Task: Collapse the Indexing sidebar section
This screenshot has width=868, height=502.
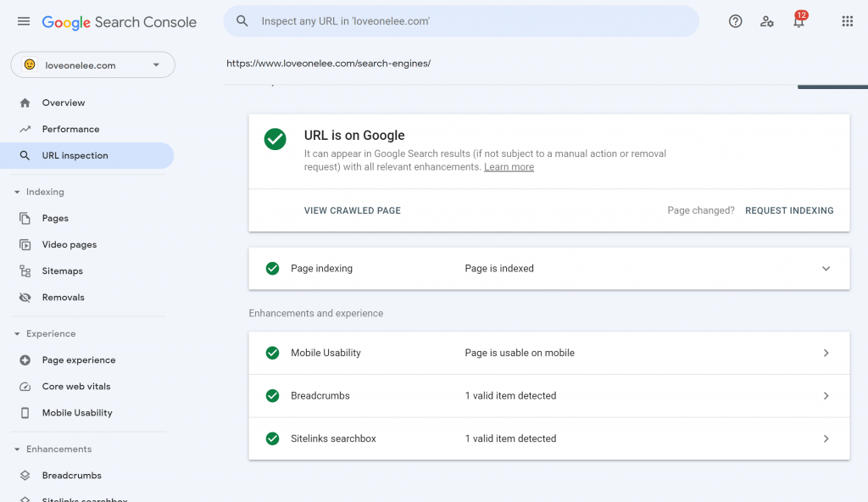Action: (17, 192)
